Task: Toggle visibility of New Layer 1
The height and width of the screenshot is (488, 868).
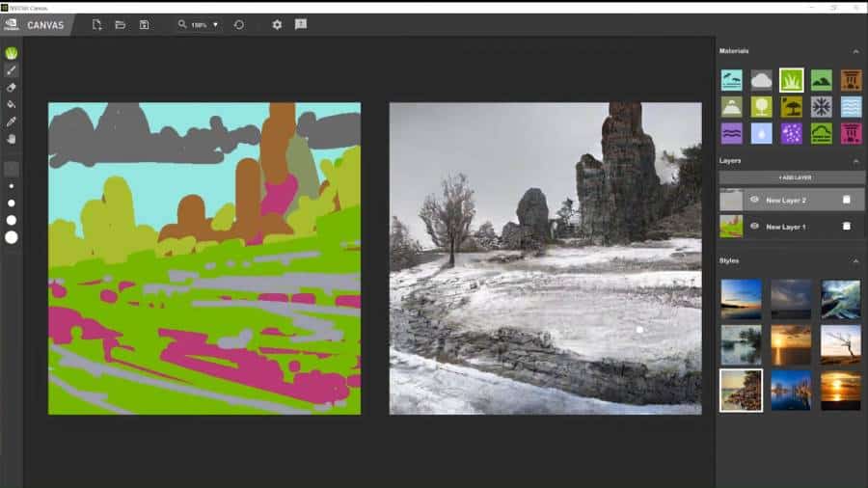Action: 754,226
